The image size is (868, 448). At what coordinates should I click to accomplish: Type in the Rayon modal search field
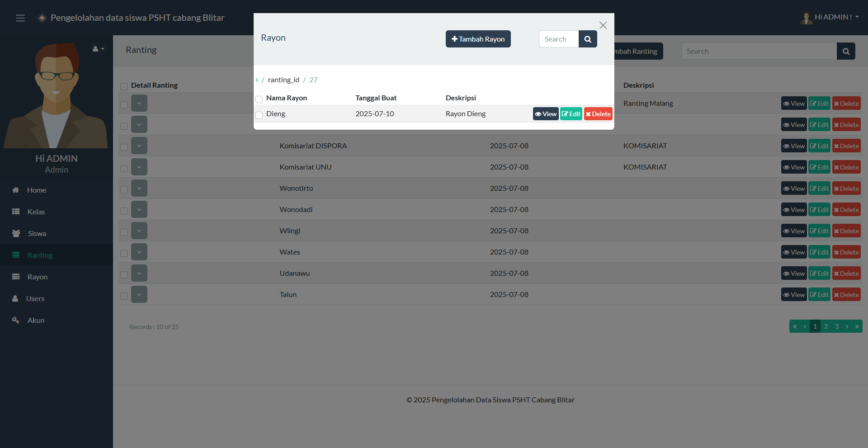pos(559,39)
